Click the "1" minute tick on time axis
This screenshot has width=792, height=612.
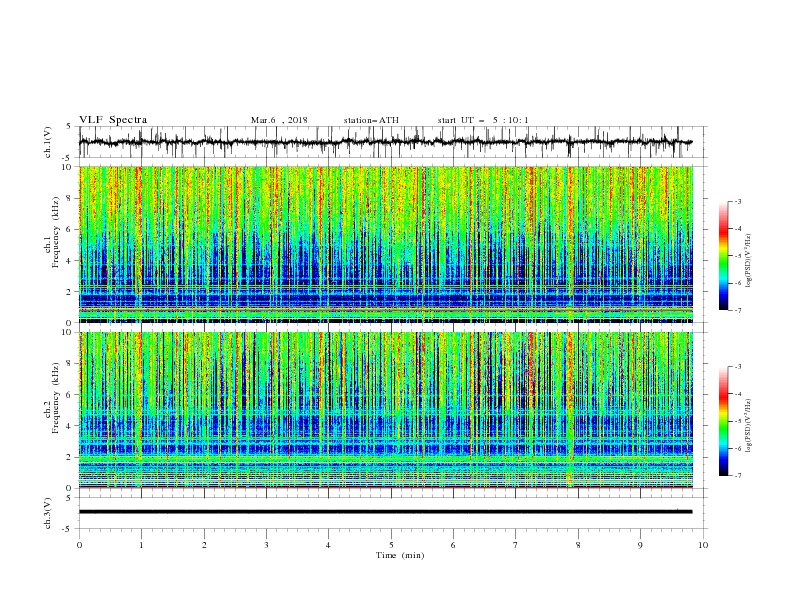(x=141, y=545)
